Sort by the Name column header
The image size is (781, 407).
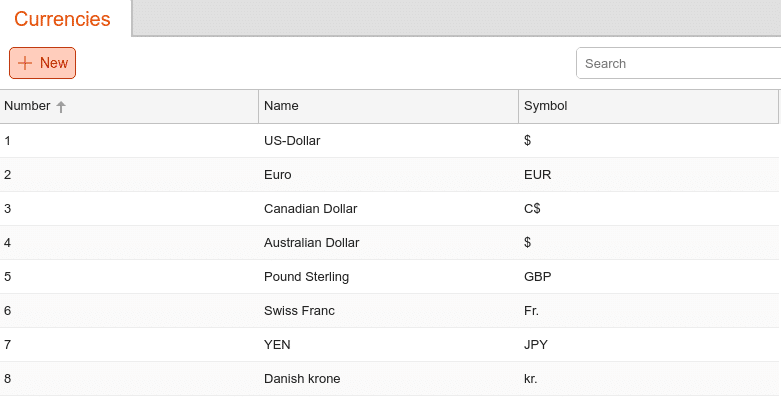pos(389,106)
